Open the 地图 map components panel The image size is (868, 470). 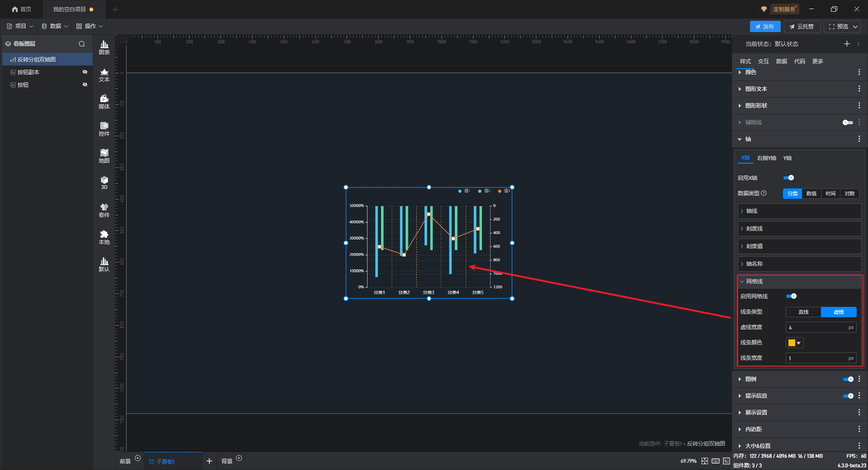coord(104,156)
